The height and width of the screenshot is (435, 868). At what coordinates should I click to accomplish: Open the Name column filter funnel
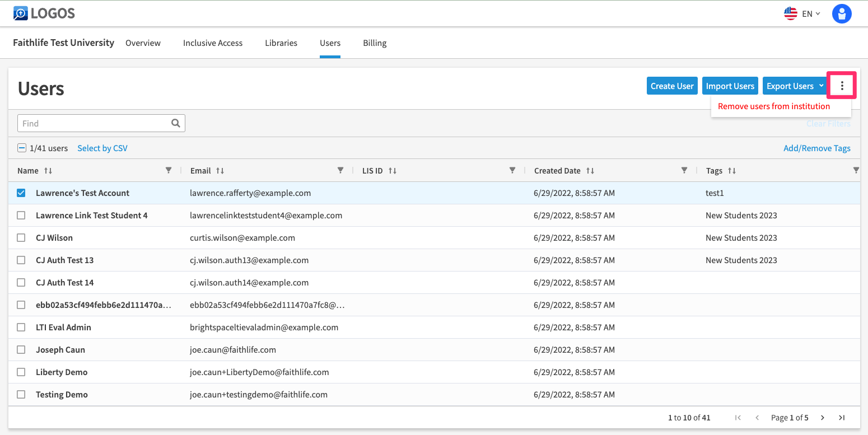coord(169,170)
